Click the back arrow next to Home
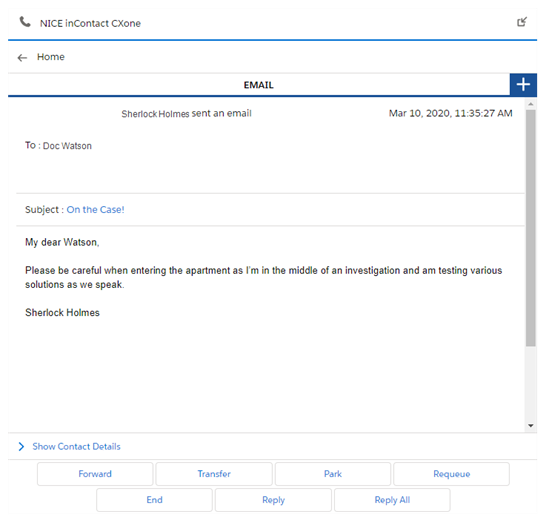 pyautogui.click(x=22, y=57)
